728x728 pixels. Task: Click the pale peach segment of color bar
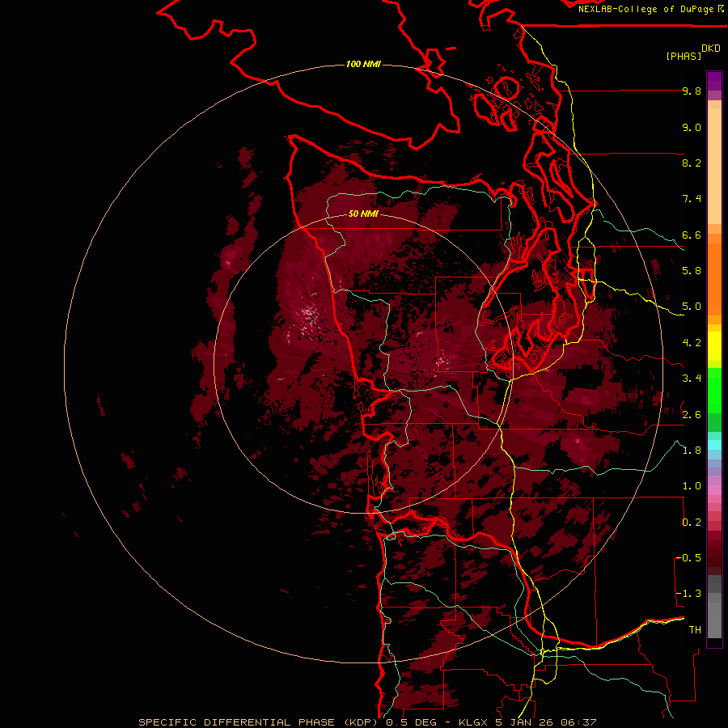click(x=714, y=166)
